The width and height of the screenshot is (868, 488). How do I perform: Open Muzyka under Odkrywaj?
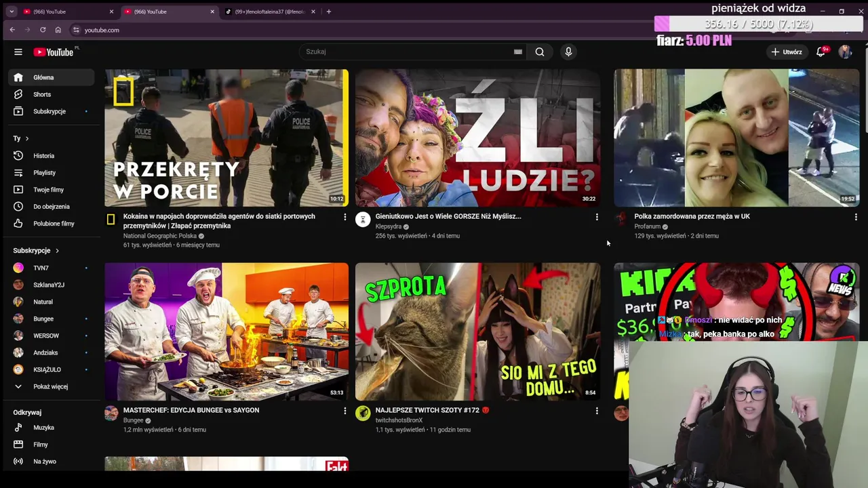52,428
